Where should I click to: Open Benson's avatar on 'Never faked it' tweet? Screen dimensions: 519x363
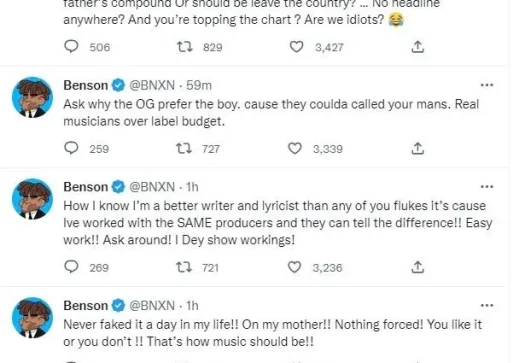[x=32, y=318]
